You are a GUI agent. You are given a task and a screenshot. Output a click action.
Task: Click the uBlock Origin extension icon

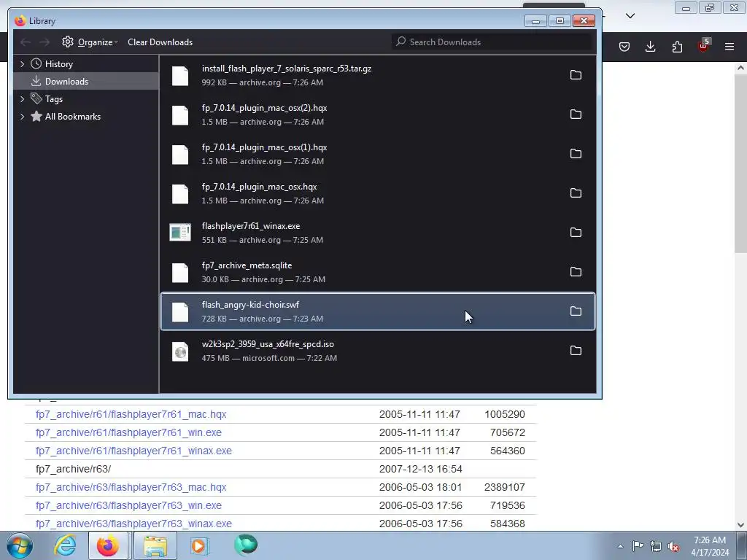(704, 46)
